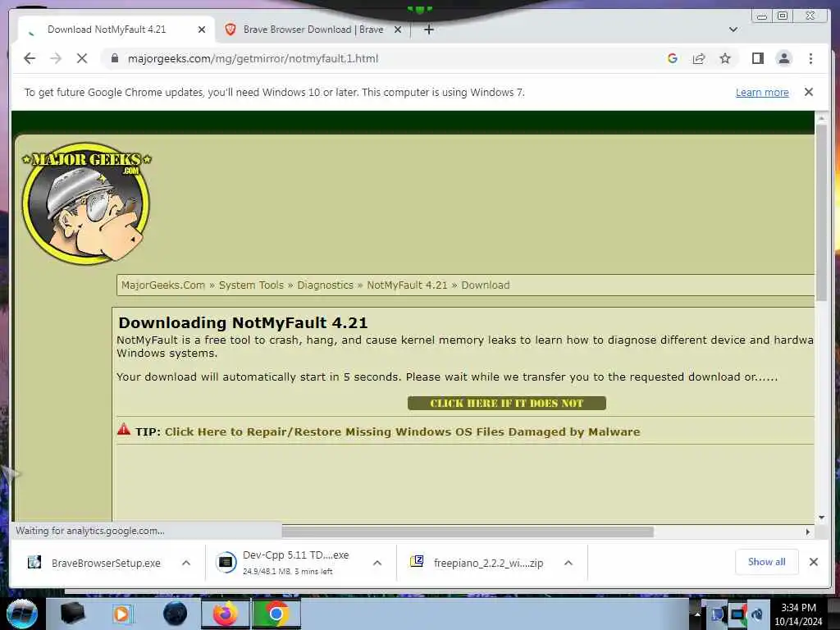840x630 pixels.
Task: Click the red warning TIP icon
Action: [x=124, y=429]
